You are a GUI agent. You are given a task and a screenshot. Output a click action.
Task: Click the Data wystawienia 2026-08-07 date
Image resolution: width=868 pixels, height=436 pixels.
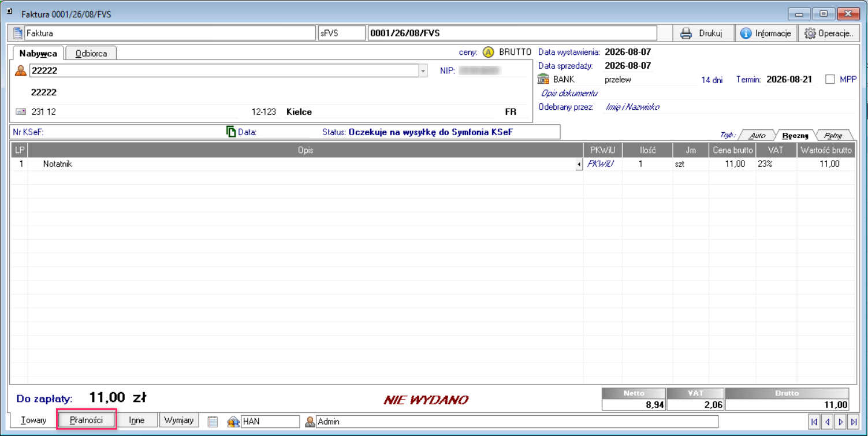tap(628, 52)
